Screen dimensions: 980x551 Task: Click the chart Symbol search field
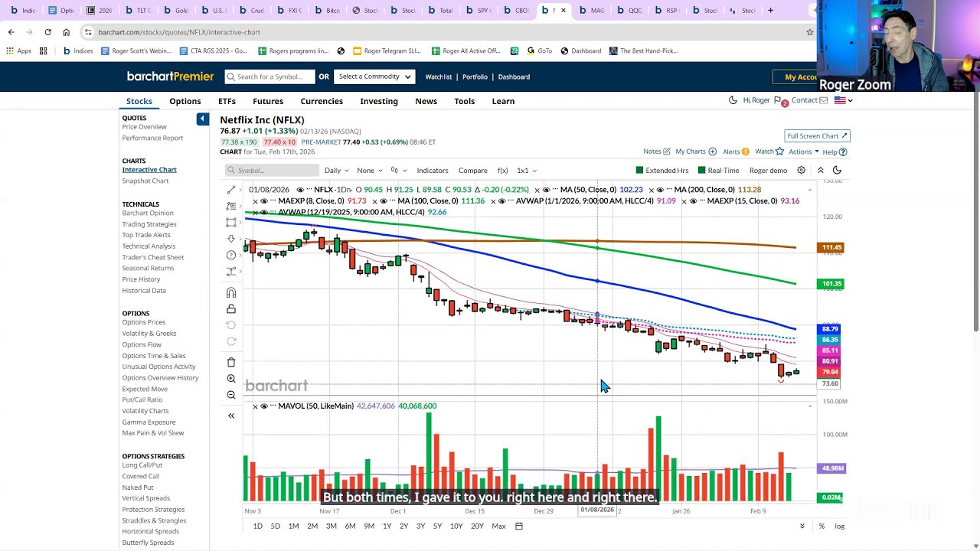[272, 171]
